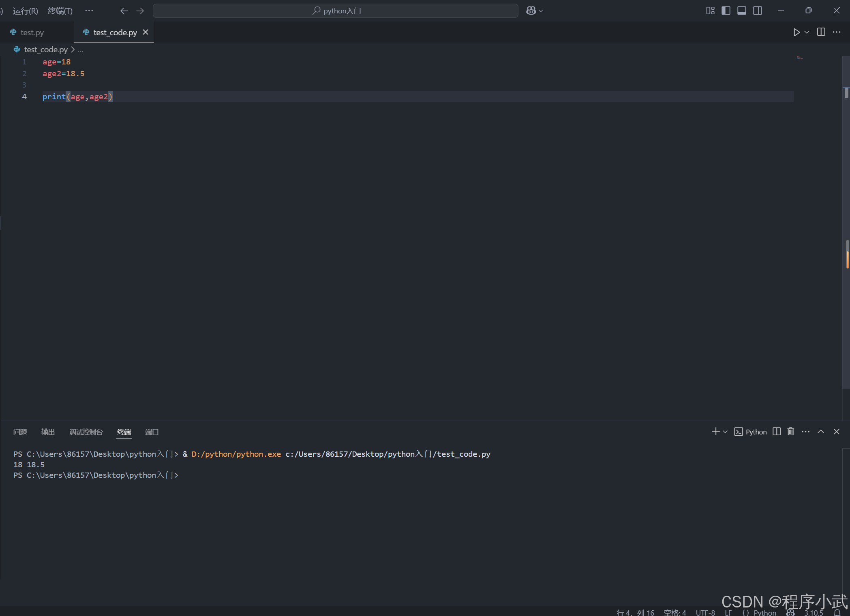Toggle secondary side bar visibility
Image resolution: width=850 pixels, height=616 pixels.
(x=757, y=11)
